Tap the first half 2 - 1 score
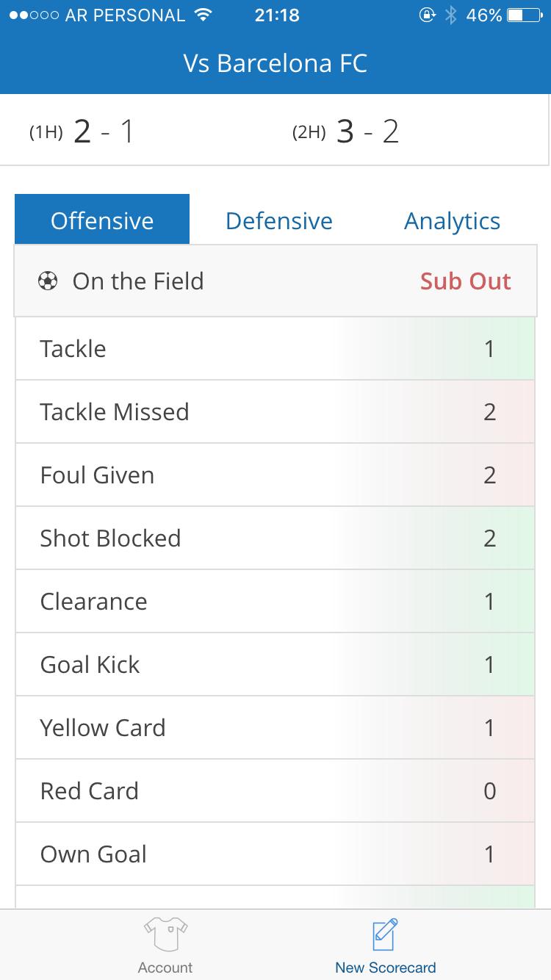The height and width of the screenshot is (980, 551). pos(103,132)
